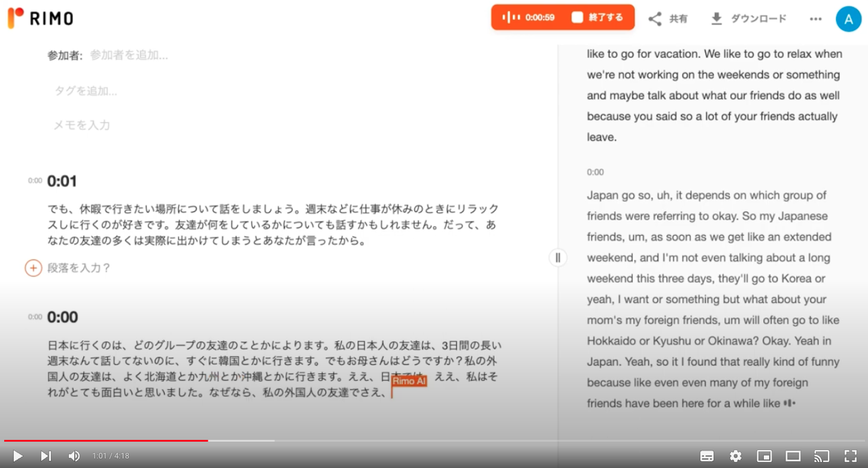This screenshot has width=868, height=468.
Task: Click the fullscreen icon
Action: pyautogui.click(x=851, y=455)
